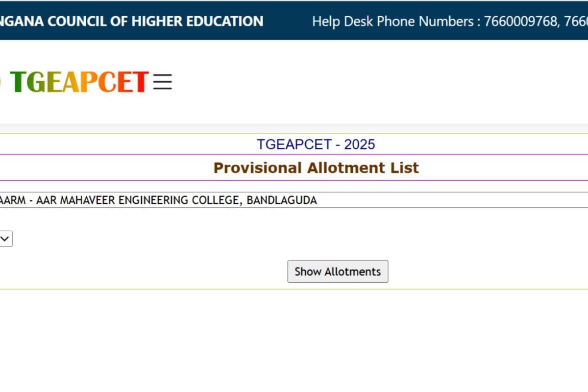Click the partial emblem left of TGEAPCET
Viewport: 588px width, 392px height.
click(x=1, y=82)
